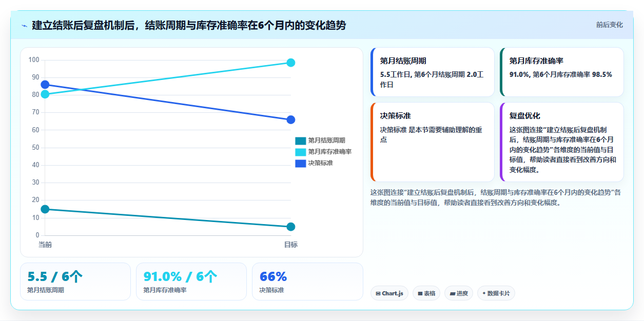
Task: Click the 目标 x-axis label
Action: [291, 245]
